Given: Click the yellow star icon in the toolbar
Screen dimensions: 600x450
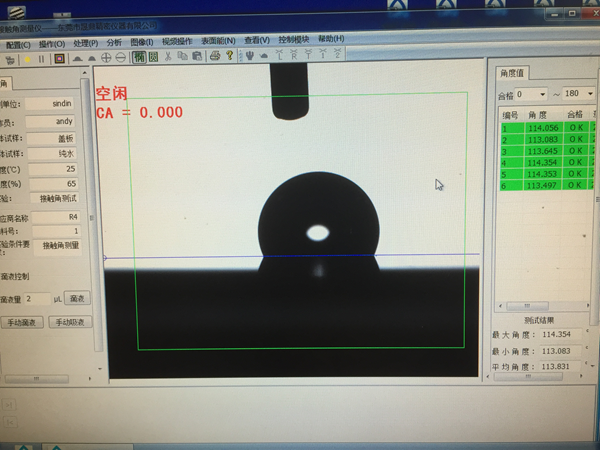Looking at the screenshot, I should pyautogui.click(x=27, y=58).
